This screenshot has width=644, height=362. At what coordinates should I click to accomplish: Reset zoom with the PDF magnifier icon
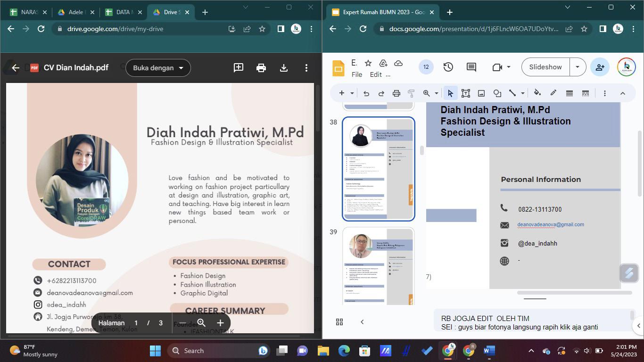click(x=201, y=323)
